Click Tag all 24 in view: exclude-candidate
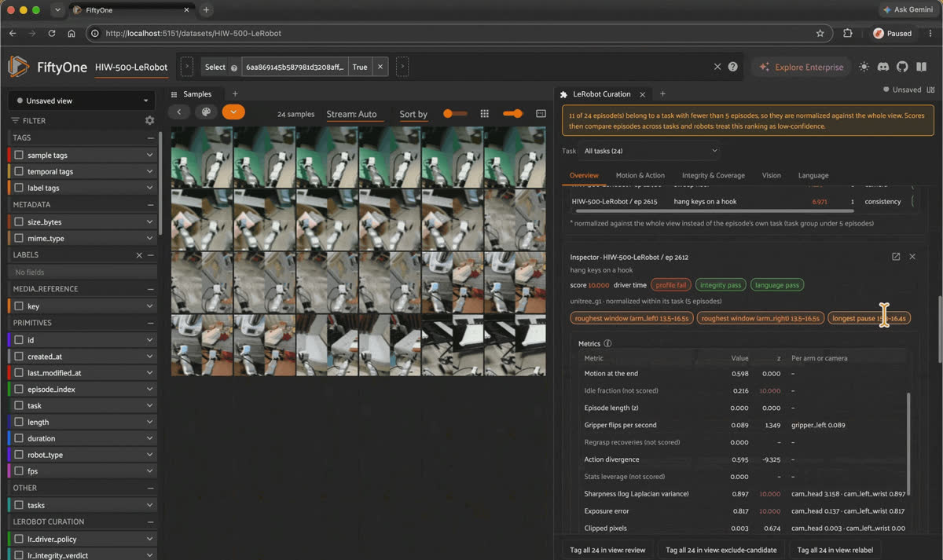Screen dimensions: 943x560 [721, 550]
